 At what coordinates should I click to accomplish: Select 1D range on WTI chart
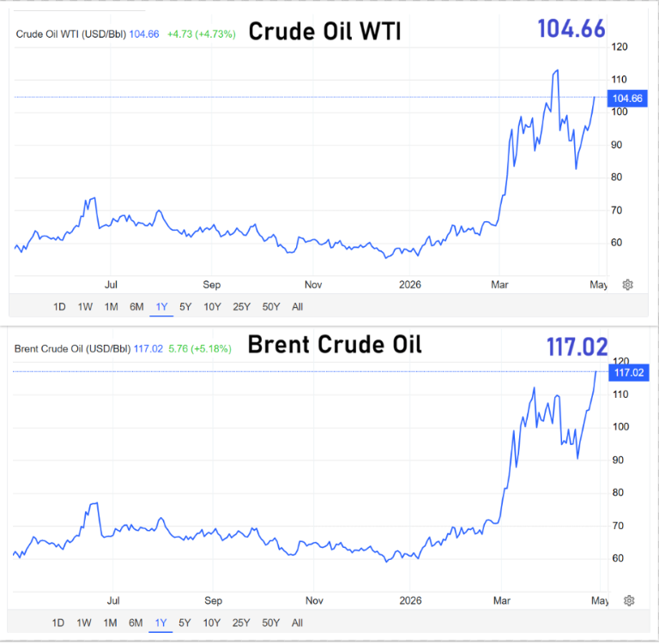(x=59, y=306)
